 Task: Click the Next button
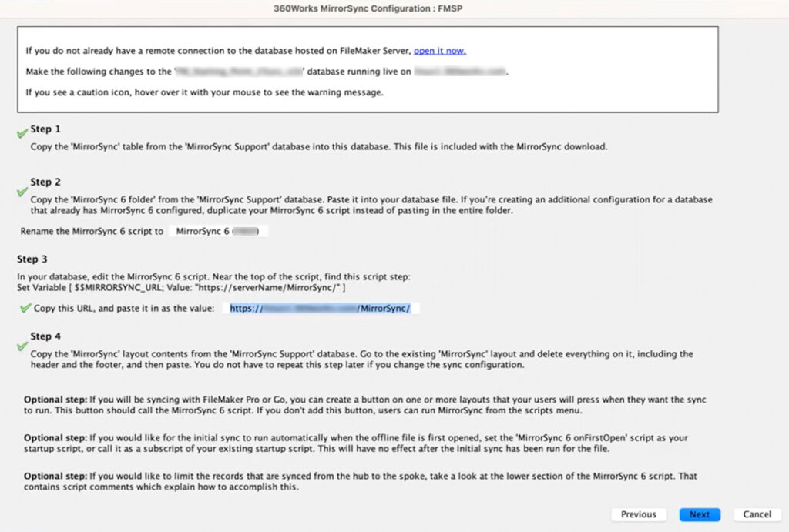[x=700, y=514]
